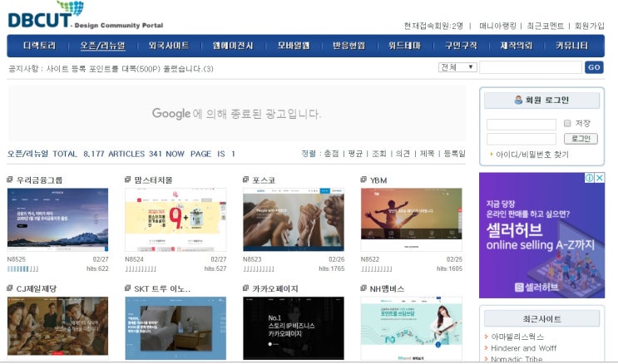Image resolution: width=618 pixels, height=364 pixels.
Task: Open the 오픈/리뉴얼 menu
Action: 103,46
